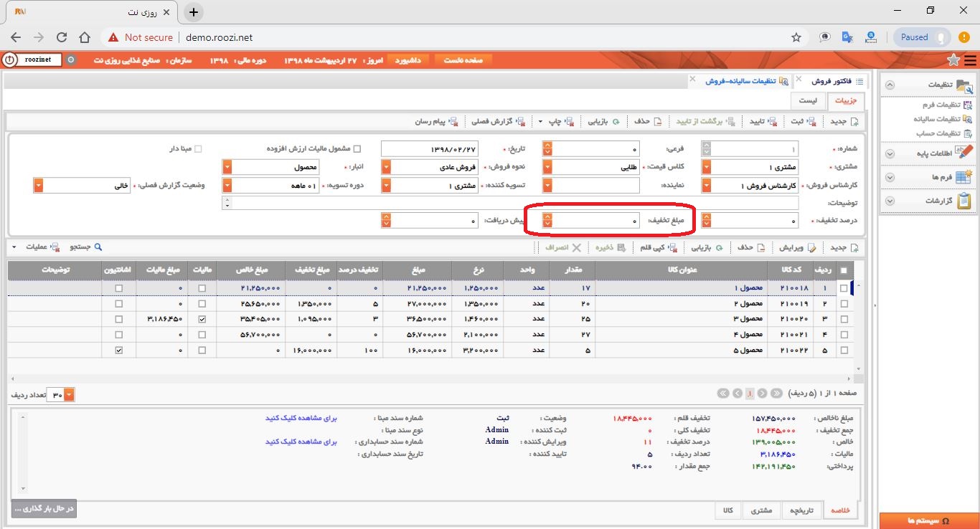Click the فرم ها sidebar panel icon
The height and width of the screenshot is (529, 980).
(965, 176)
